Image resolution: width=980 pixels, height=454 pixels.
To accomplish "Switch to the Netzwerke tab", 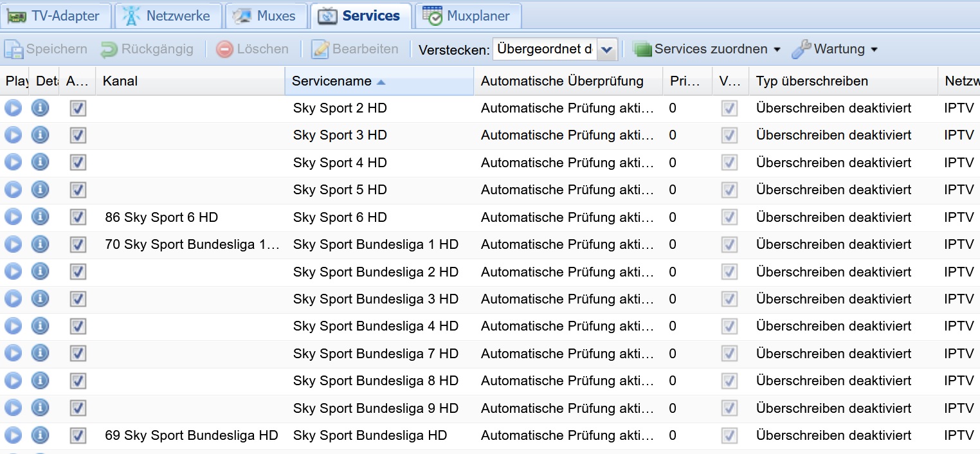I will [168, 16].
